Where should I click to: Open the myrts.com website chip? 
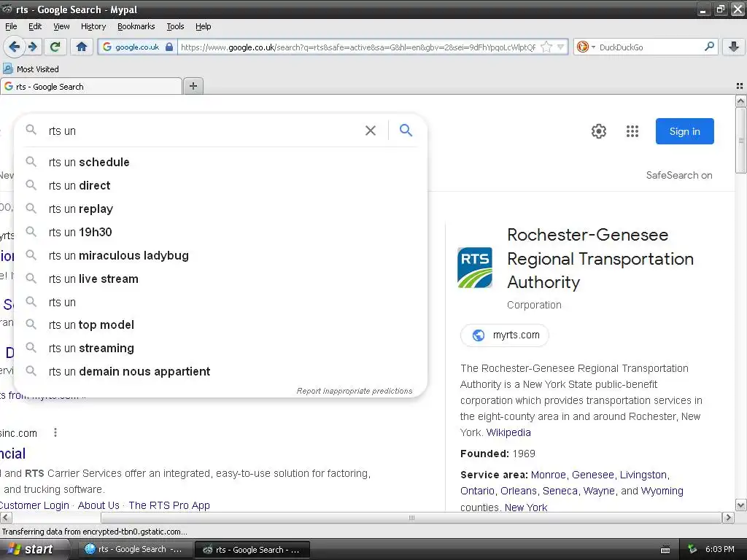point(505,335)
